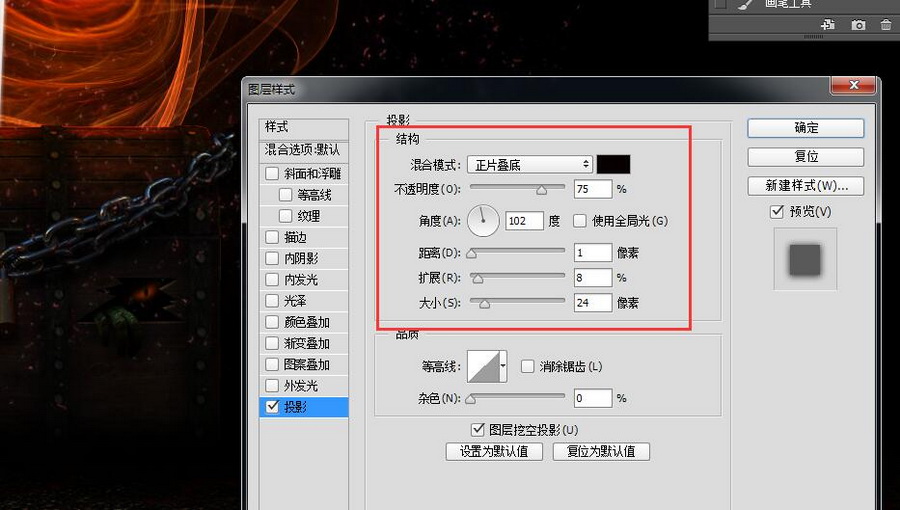Click the 扩展 slider handle
Image resolution: width=900 pixels, height=510 pixels.
pos(478,278)
